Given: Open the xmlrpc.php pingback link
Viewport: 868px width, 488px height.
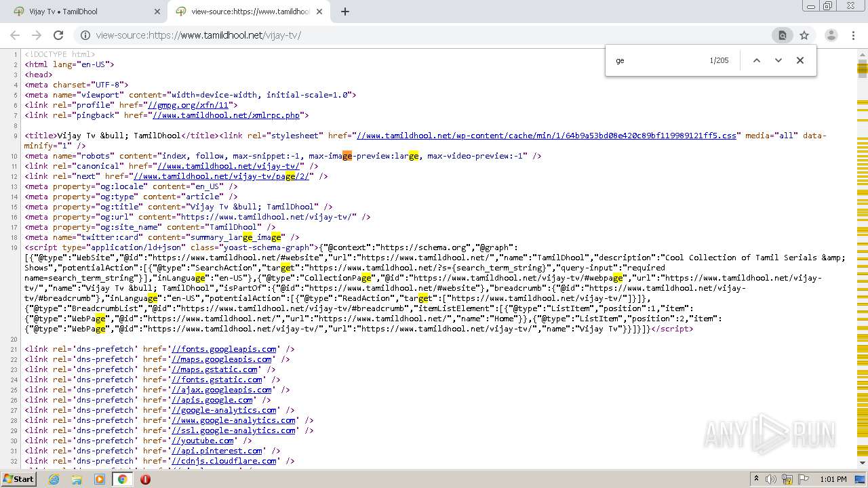Looking at the screenshot, I should (x=226, y=115).
